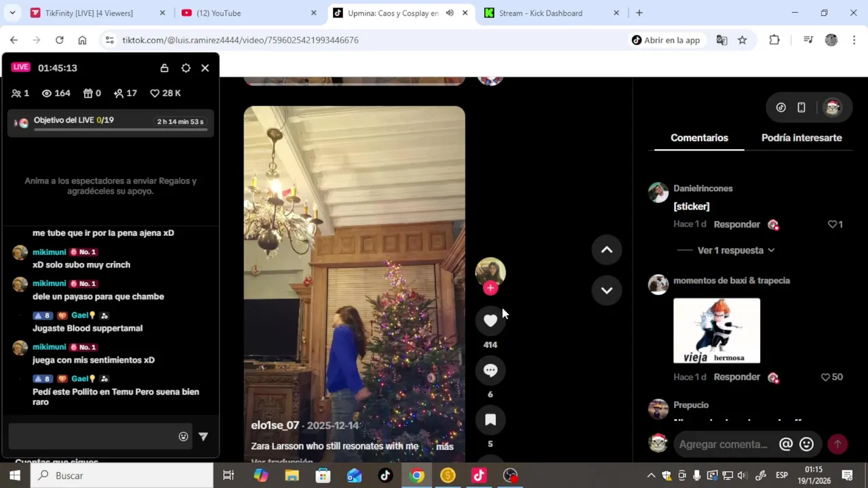
Task: Open browser extensions puzzle icon
Action: [774, 40]
